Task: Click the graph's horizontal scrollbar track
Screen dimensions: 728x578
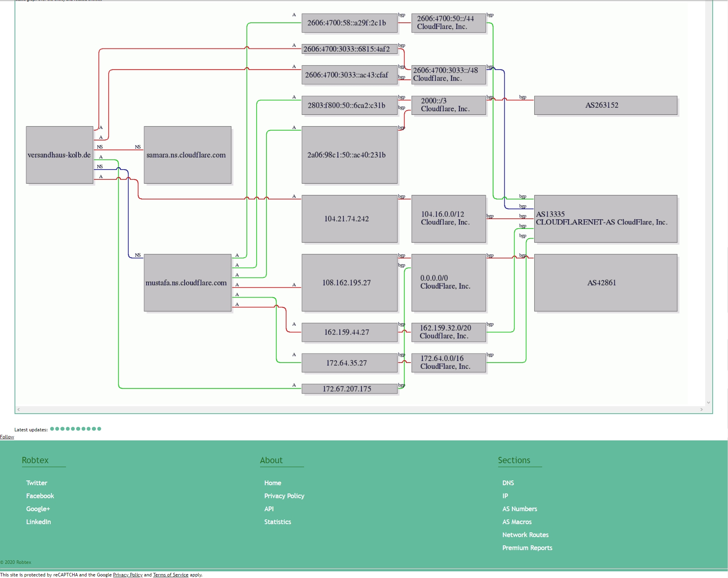Action: tap(359, 410)
